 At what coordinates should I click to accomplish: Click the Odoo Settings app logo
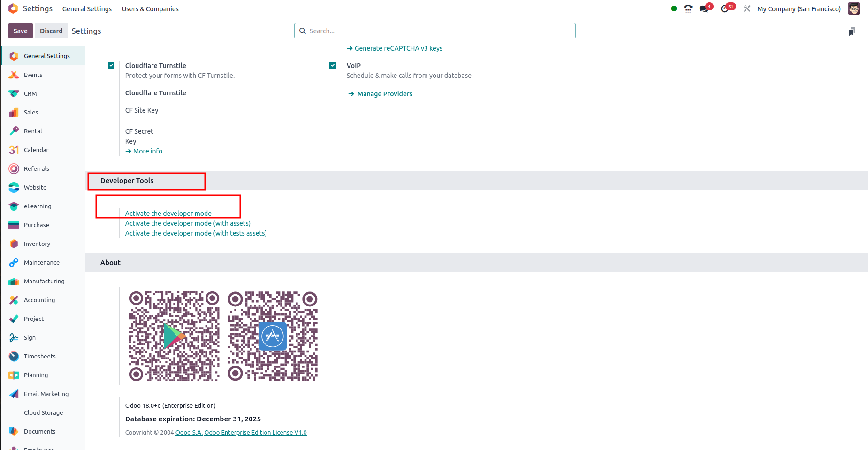(13, 8)
